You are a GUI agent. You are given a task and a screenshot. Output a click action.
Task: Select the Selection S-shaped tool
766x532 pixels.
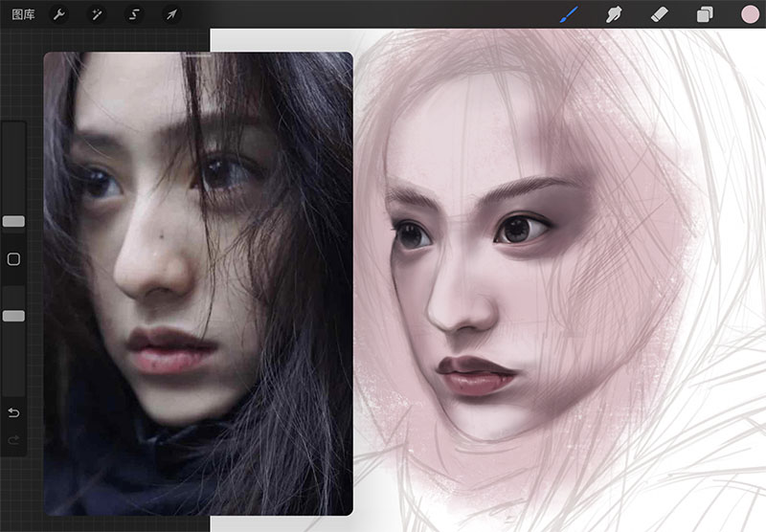click(x=134, y=14)
